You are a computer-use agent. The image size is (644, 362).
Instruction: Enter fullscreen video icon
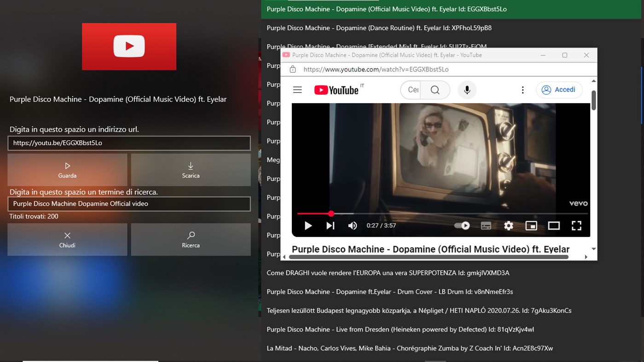576,225
